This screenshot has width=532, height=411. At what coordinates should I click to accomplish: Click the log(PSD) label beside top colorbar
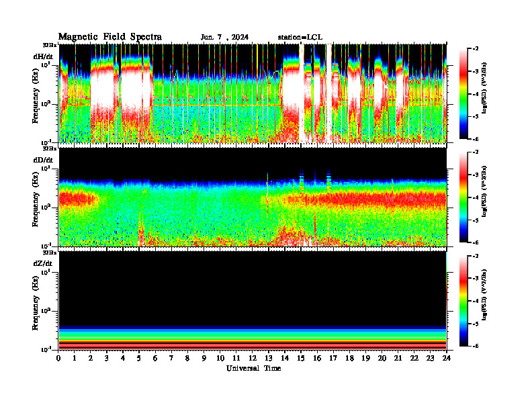pyautogui.click(x=484, y=88)
